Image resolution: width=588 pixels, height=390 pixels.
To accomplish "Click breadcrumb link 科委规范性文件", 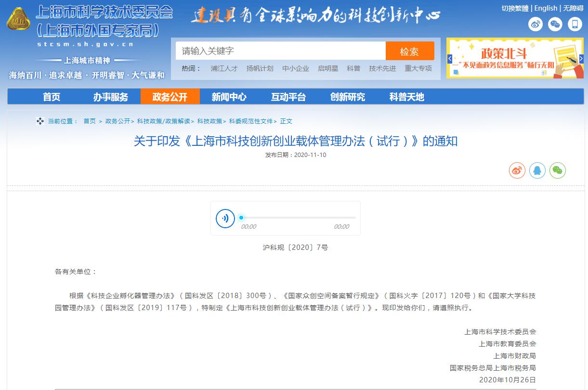I will click(251, 121).
